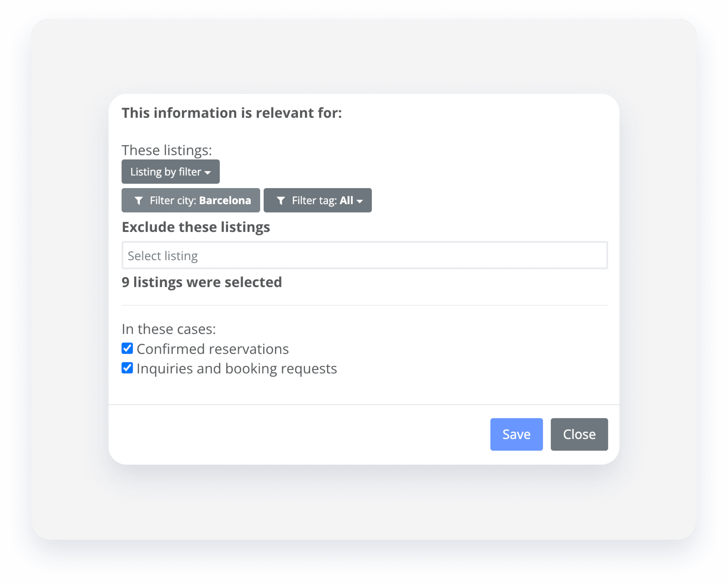
Task: Click the caret arrow beside Filter tag All
Action: [360, 201]
